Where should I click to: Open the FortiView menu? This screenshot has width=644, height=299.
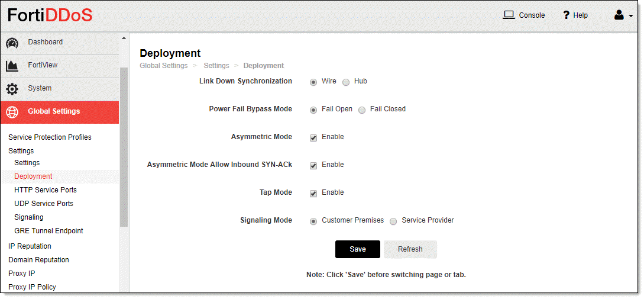pos(60,66)
